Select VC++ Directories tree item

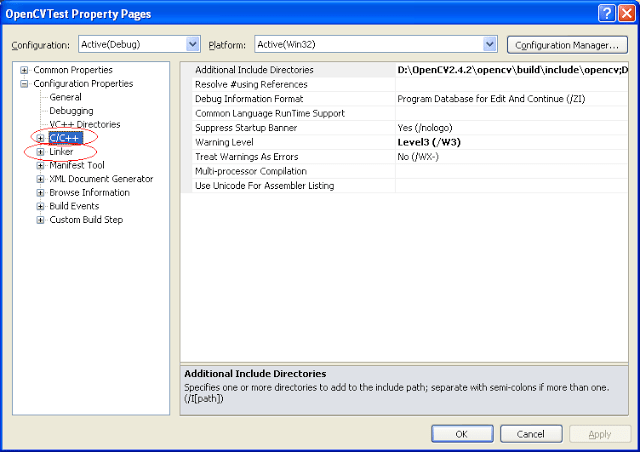click(84, 124)
